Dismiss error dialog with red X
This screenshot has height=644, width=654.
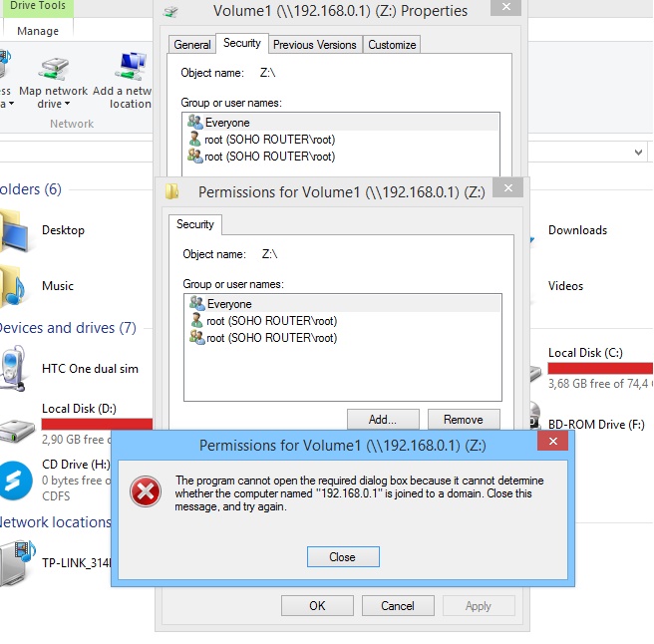(553, 442)
